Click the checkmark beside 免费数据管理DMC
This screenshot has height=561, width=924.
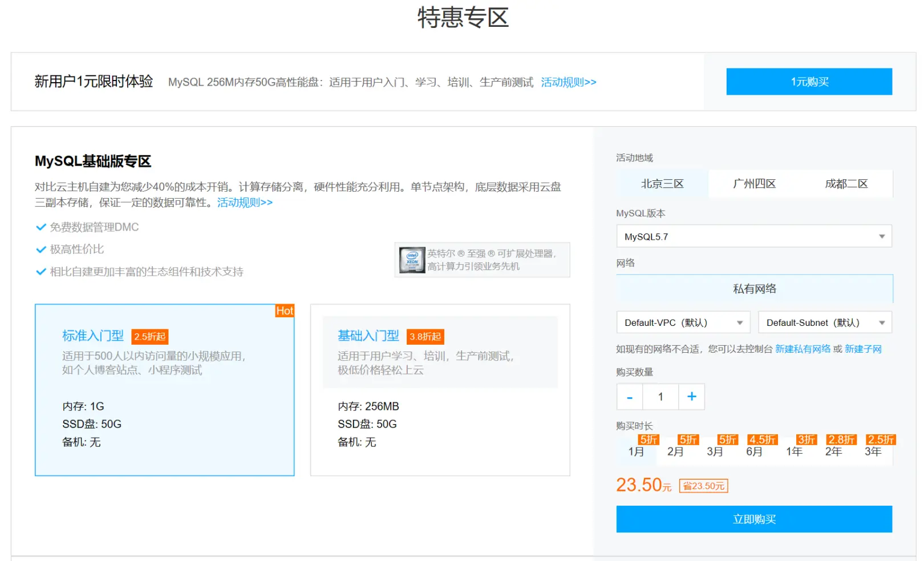pyautogui.click(x=41, y=227)
